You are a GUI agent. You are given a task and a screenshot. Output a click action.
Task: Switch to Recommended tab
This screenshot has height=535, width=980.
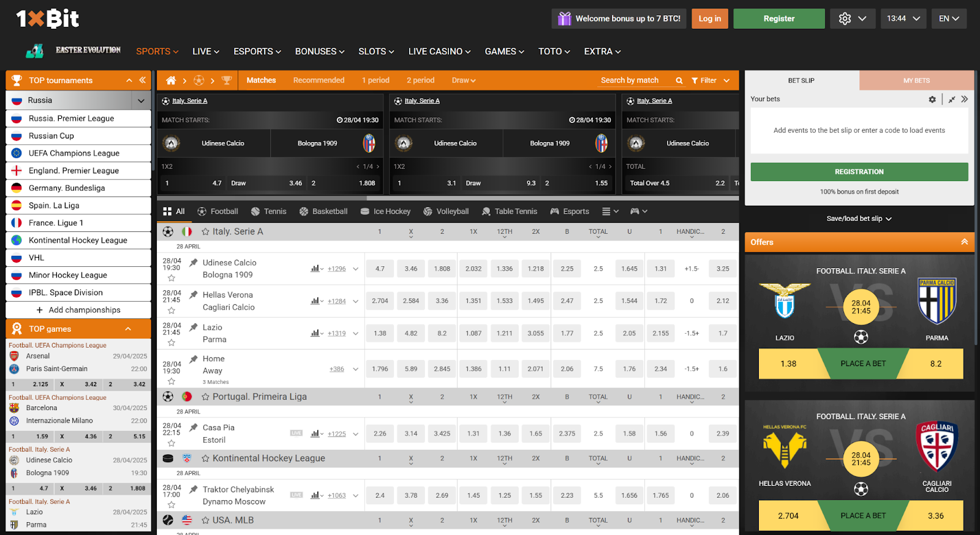point(318,80)
